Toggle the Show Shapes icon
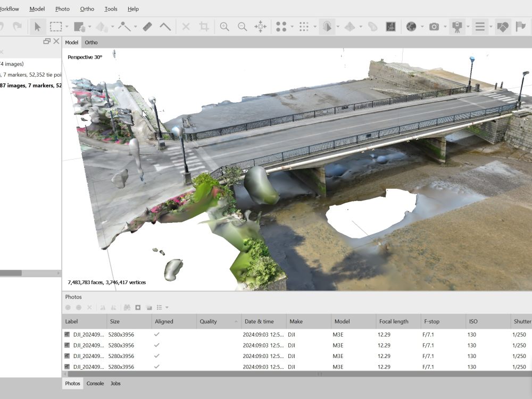 [x=503, y=27]
